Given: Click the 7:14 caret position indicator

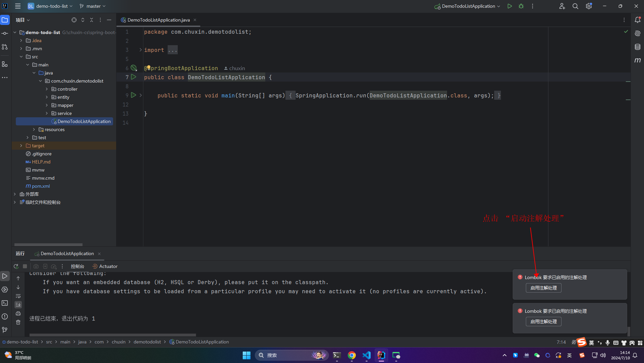Looking at the screenshot, I should [x=561, y=342].
